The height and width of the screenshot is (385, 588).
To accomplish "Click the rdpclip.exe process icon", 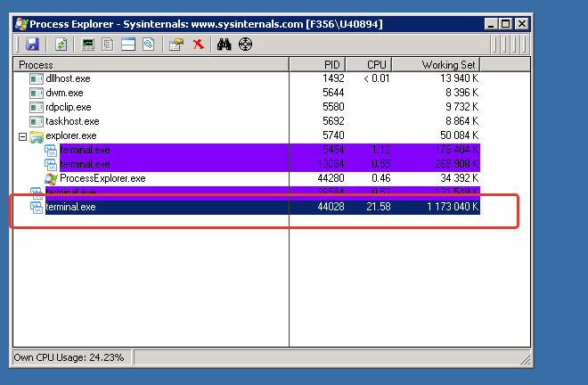I will point(37,107).
